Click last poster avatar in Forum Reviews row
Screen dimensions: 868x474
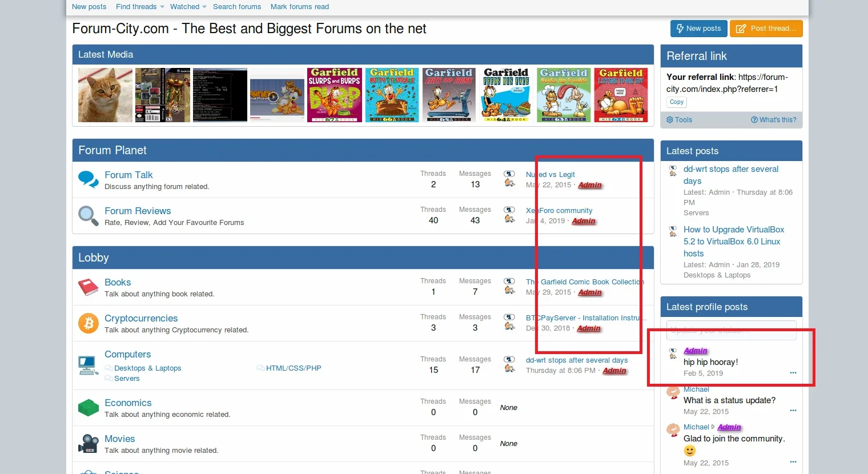(x=509, y=215)
